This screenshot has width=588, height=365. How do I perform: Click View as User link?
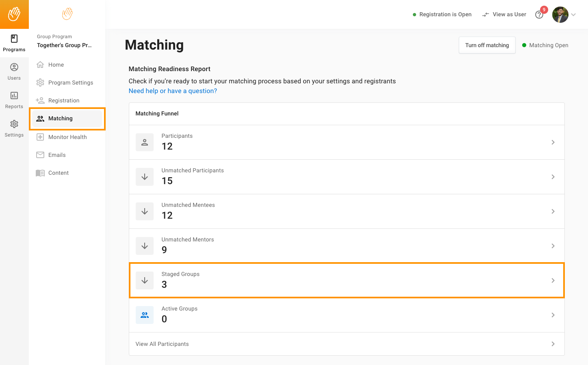[x=509, y=14]
